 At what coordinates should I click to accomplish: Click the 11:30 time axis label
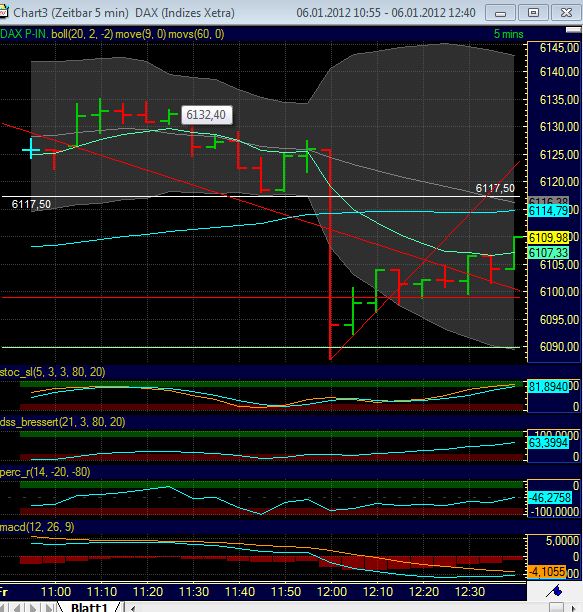pos(194,592)
